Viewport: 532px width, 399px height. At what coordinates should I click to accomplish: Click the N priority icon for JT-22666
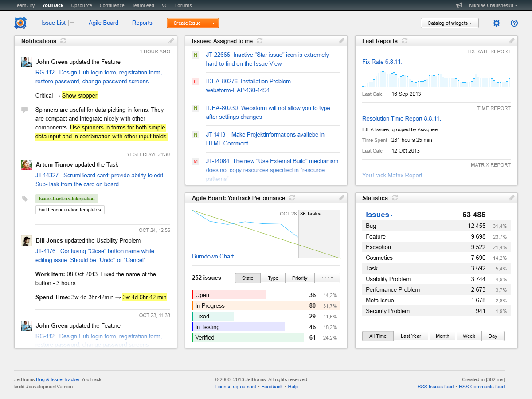(x=196, y=55)
